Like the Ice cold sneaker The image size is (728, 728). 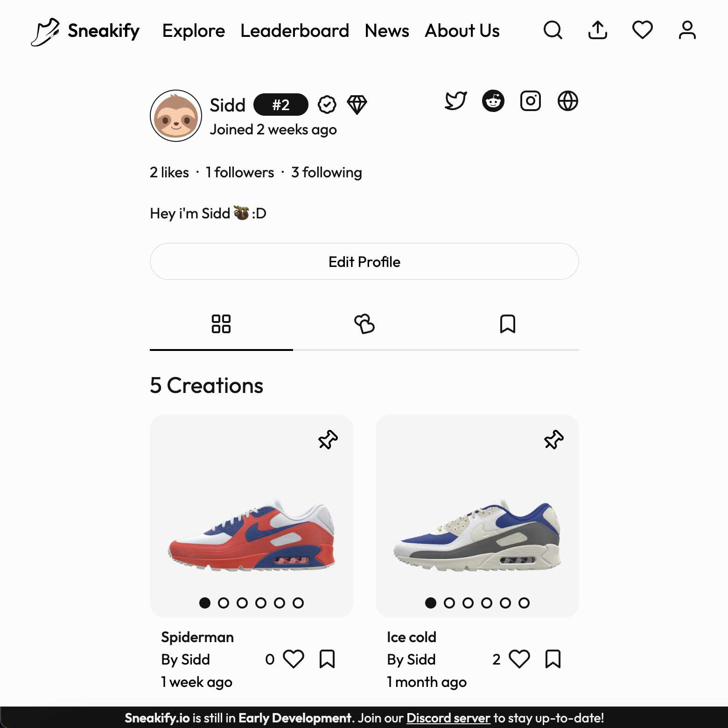click(519, 659)
